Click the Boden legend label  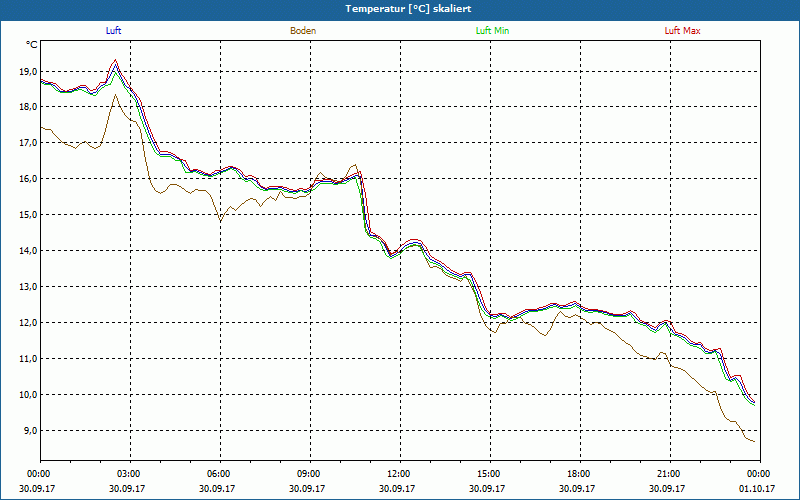point(303,31)
